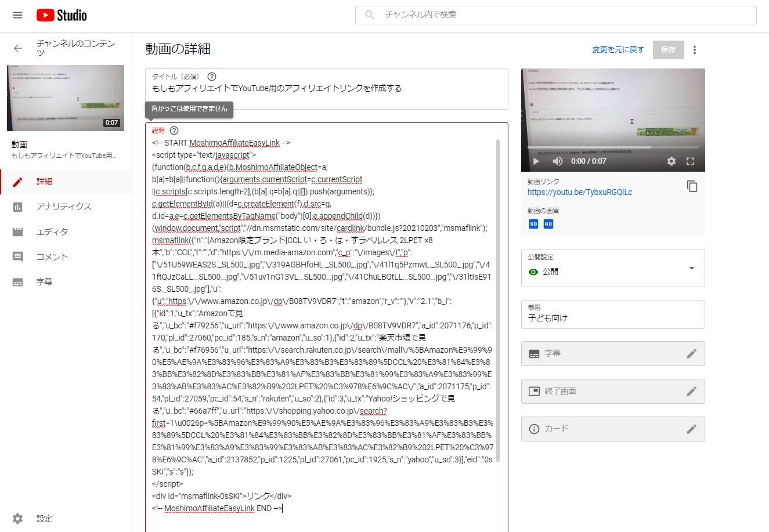This screenshot has width=769, height=532.
Task: Play the preview video
Action: (x=536, y=161)
